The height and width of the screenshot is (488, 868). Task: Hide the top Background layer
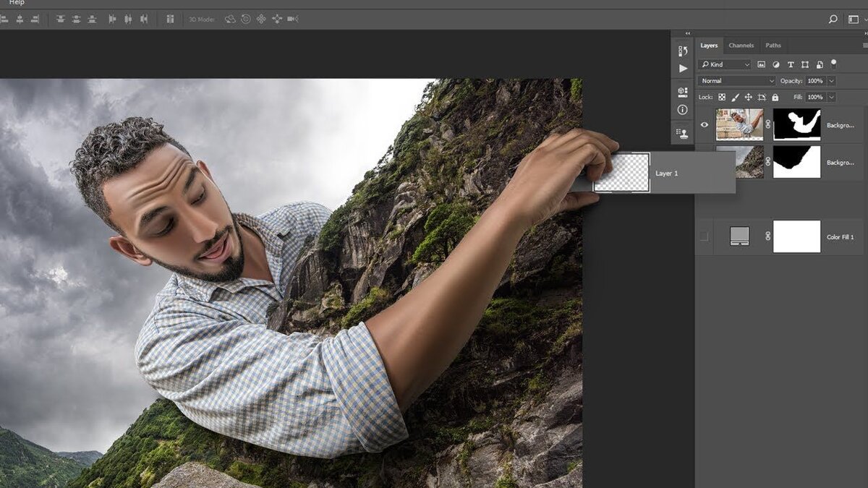point(704,125)
